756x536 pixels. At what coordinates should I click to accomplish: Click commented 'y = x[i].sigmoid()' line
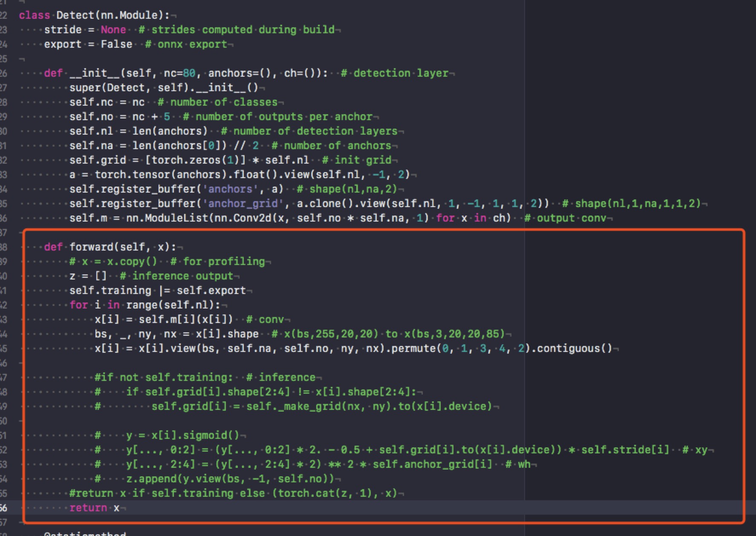(167, 435)
